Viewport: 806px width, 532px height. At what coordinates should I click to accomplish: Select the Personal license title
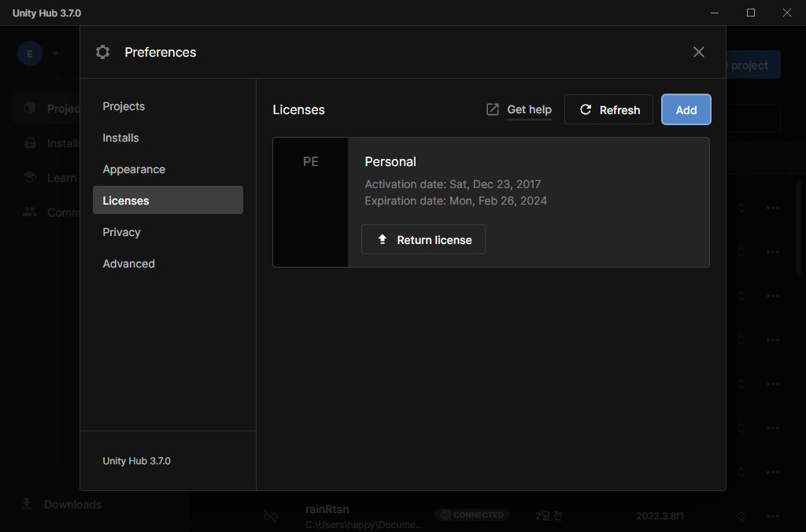(390, 161)
